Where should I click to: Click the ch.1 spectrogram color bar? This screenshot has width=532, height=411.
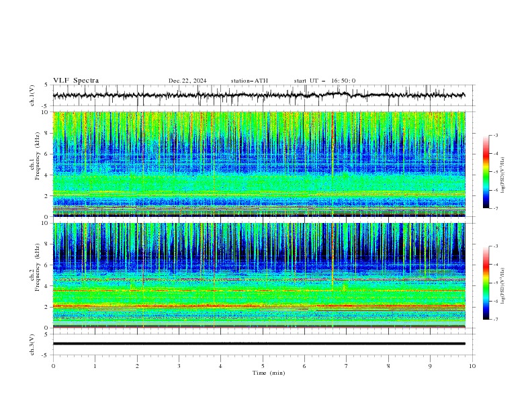(486, 172)
